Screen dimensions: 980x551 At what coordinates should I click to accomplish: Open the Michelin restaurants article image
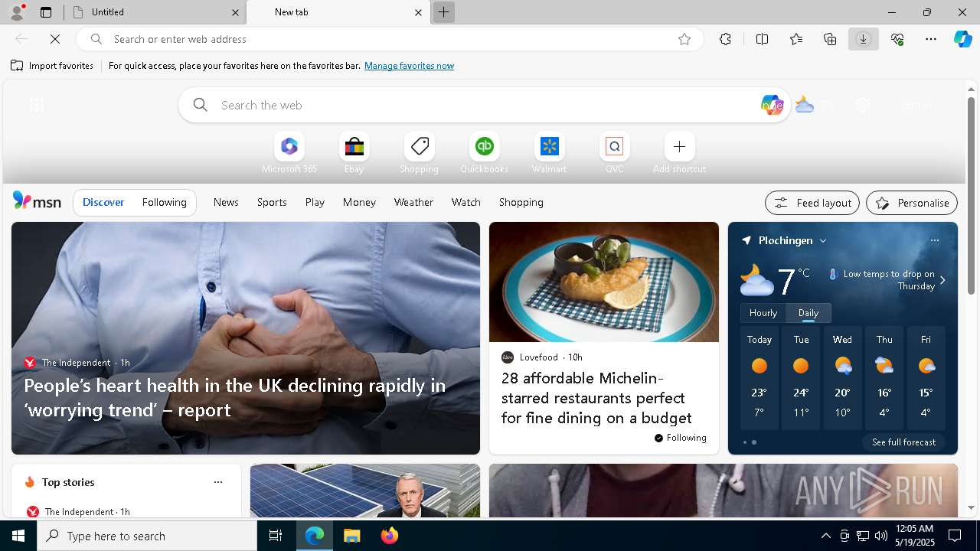pyautogui.click(x=604, y=282)
